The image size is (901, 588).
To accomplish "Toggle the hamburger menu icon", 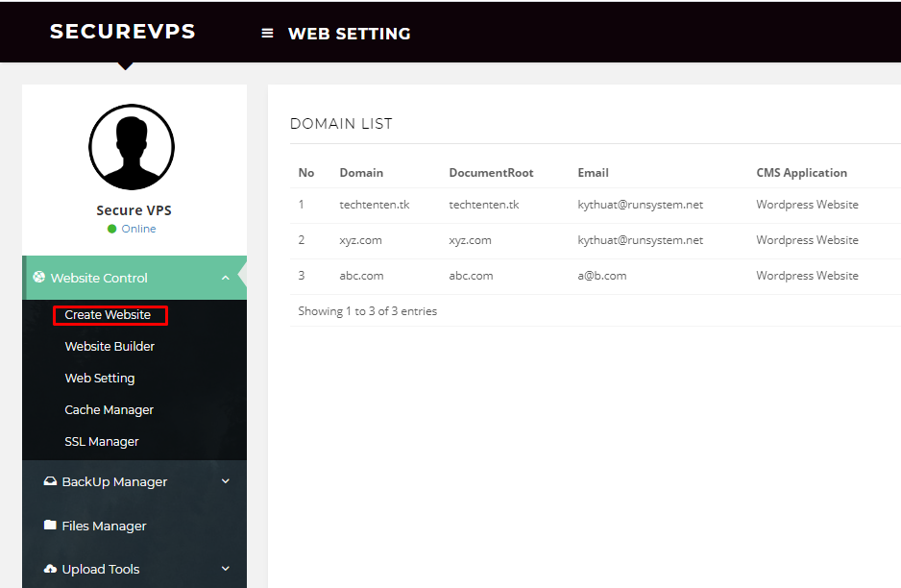I will (267, 34).
